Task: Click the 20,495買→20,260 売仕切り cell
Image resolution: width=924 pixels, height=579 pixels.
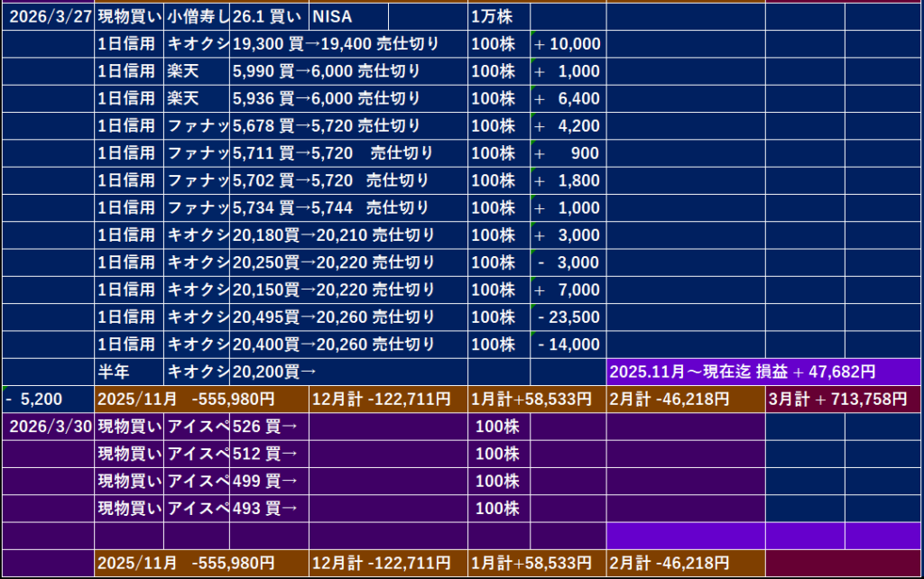Action: [x=347, y=317]
